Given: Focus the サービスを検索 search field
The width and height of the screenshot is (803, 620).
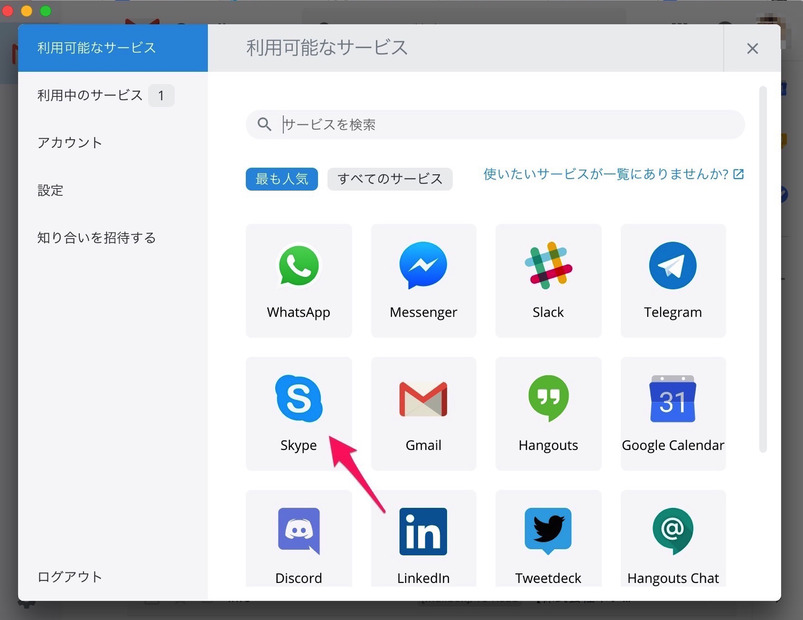Looking at the screenshot, I should coord(495,124).
